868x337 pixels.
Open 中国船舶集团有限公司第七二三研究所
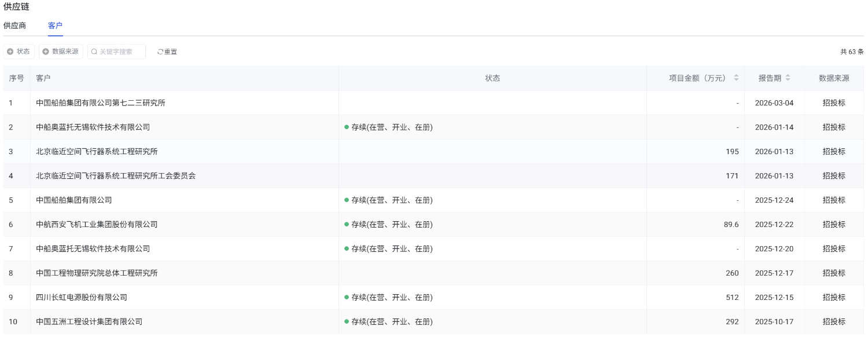(x=101, y=103)
